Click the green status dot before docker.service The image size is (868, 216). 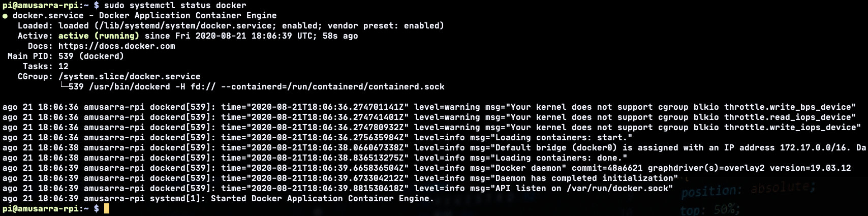(5, 16)
